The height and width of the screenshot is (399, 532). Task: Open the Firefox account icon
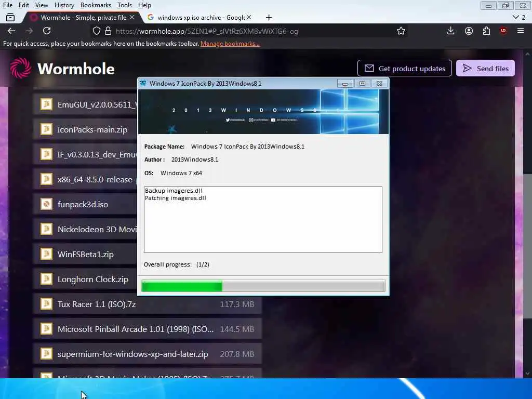(x=469, y=31)
